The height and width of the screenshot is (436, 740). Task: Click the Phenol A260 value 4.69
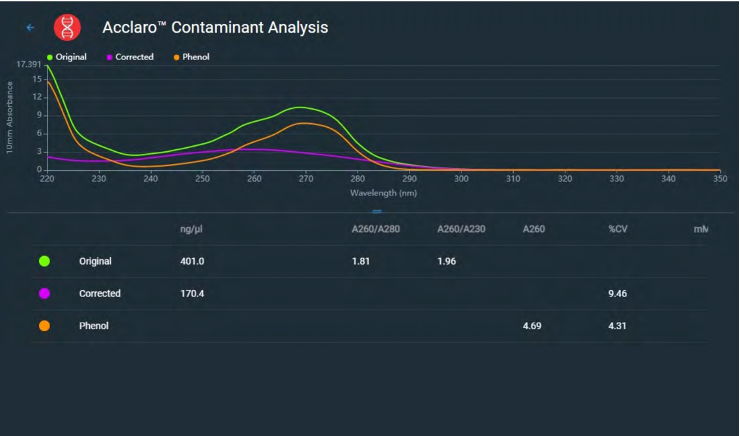tap(531, 326)
